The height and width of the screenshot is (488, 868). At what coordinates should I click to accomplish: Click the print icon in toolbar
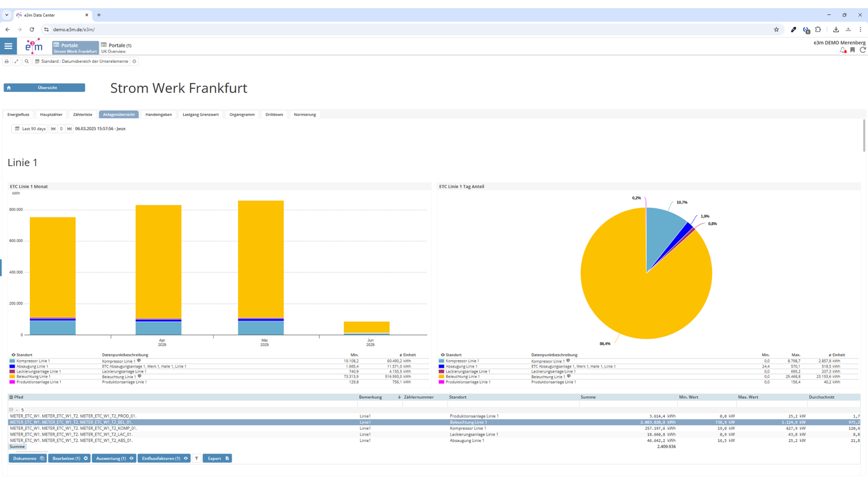7,61
